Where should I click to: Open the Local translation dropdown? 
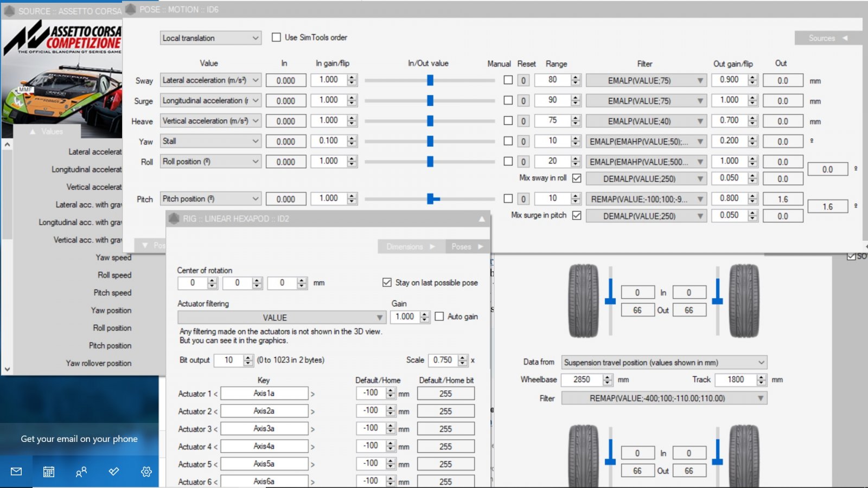click(210, 38)
